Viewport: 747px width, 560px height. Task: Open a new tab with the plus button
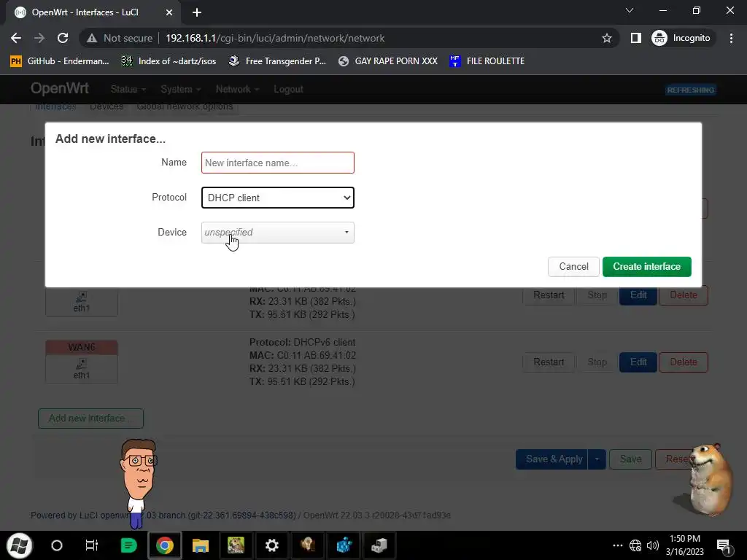tap(197, 12)
